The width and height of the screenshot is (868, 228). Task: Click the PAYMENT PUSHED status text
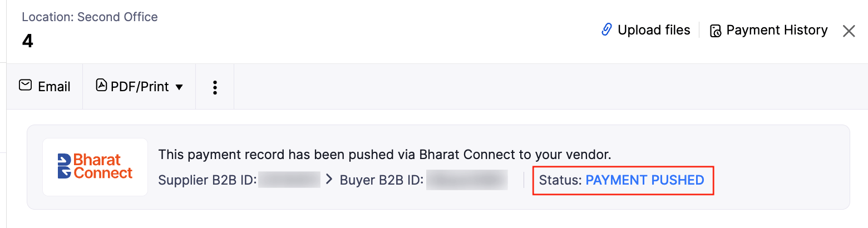(645, 180)
